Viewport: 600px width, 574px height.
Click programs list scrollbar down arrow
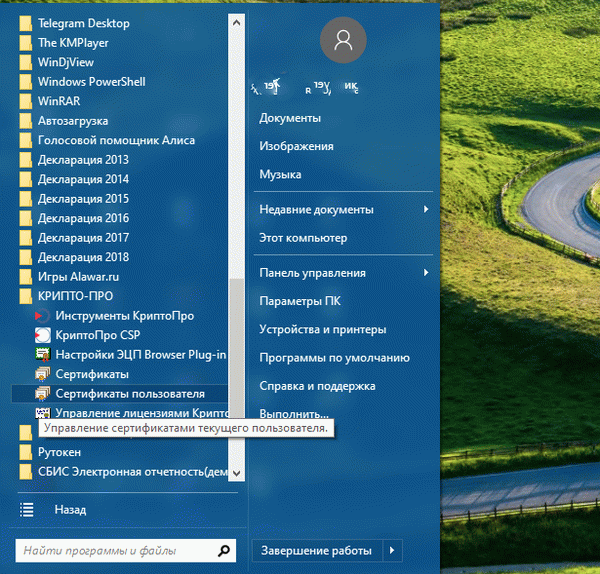pos(236,473)
